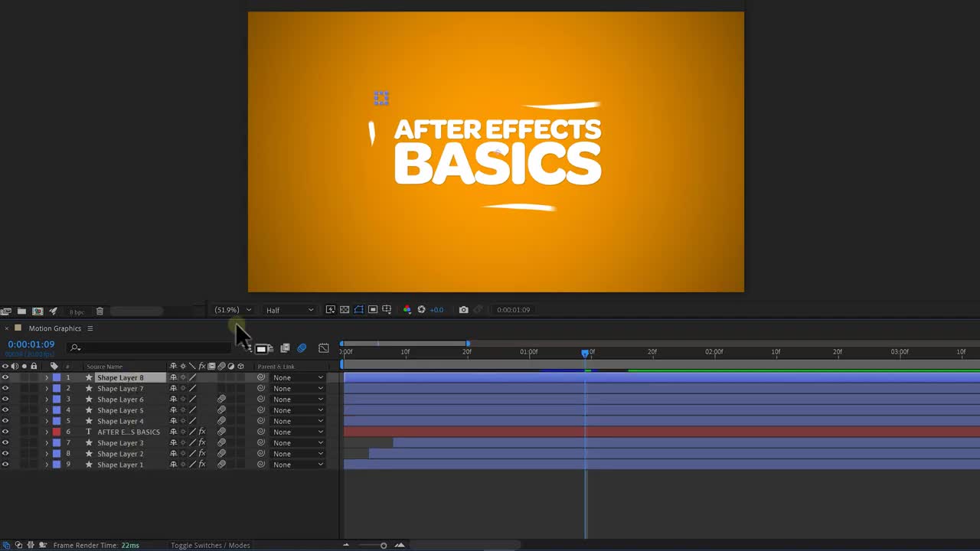Toggle transparency grid icon in viewer
The height and width of the screenshot is (551, 980).
[345, 310]
